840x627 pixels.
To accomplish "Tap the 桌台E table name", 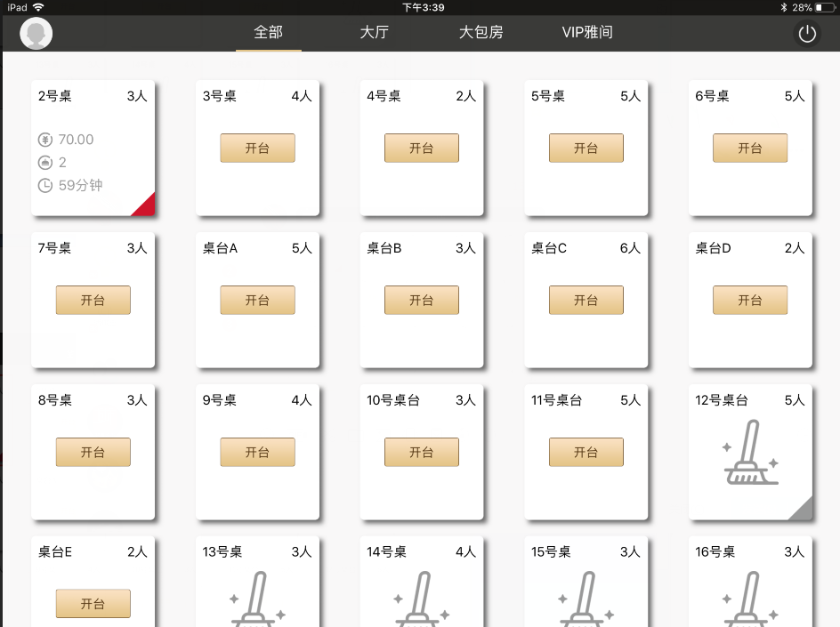I will point(54,551).
